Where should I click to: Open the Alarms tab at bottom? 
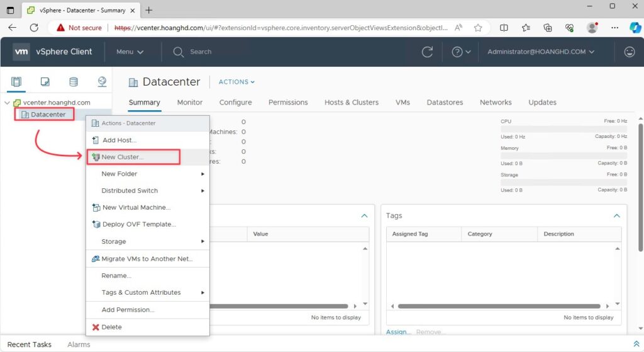pyautogui.click(x=79, y=344)
